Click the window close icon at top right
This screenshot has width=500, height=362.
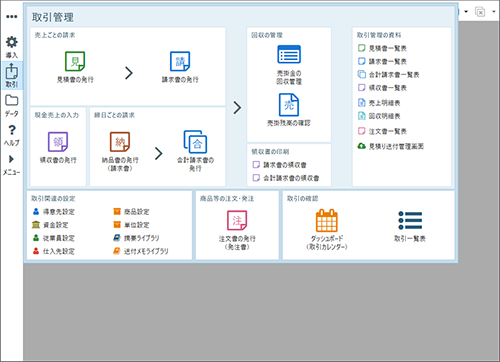coord(480,12)
